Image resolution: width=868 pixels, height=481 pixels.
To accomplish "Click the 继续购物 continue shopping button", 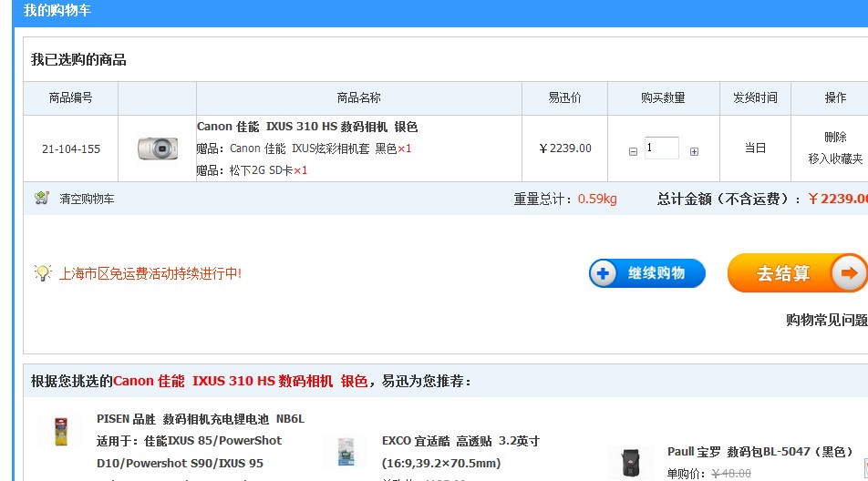I will coord(647,273).
